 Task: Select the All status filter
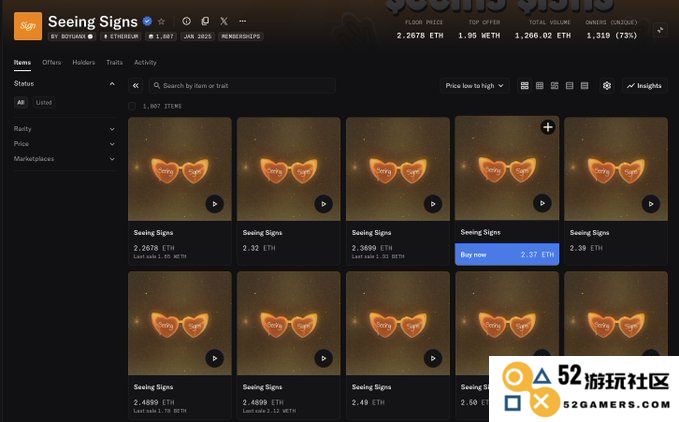[x=20, y=103]
